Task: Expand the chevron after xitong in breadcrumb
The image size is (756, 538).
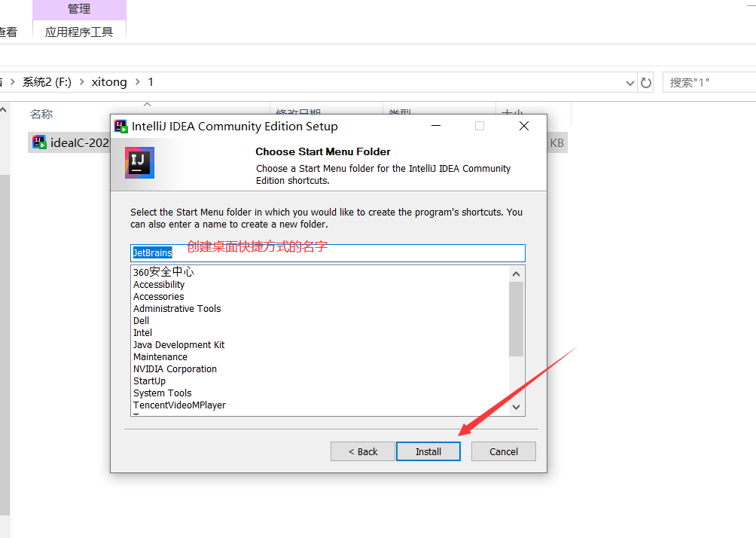Action: tap(137, 82)
